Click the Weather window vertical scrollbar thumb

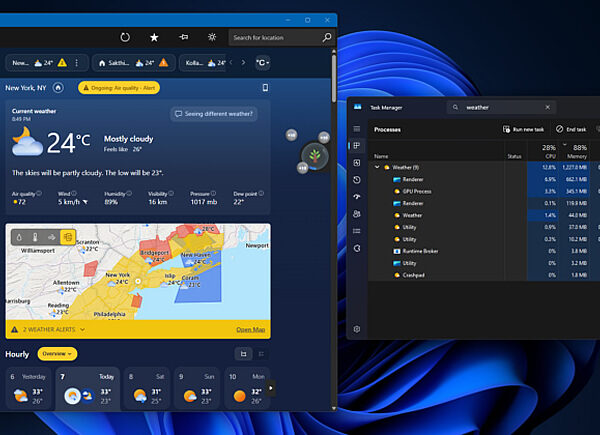point(334,78)
